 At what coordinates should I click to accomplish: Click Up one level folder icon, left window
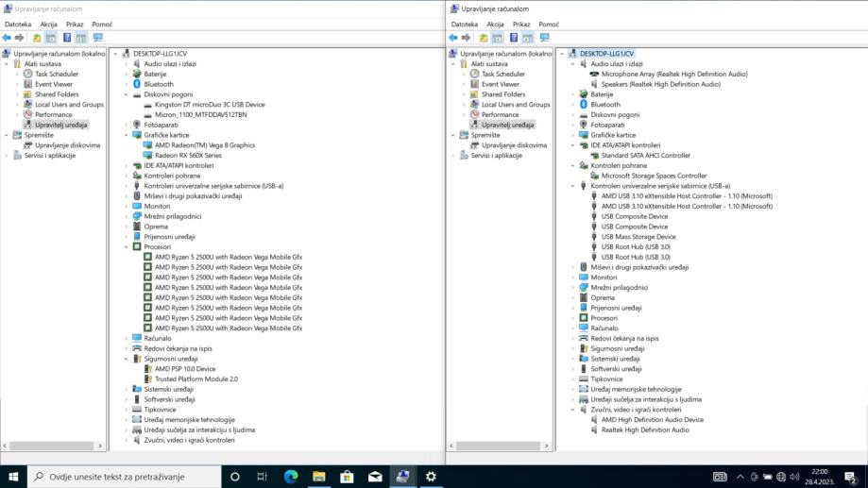pos(37,38)
